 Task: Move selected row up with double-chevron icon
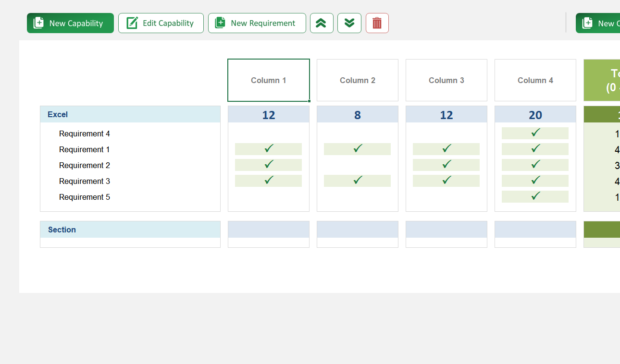[322, 23]
